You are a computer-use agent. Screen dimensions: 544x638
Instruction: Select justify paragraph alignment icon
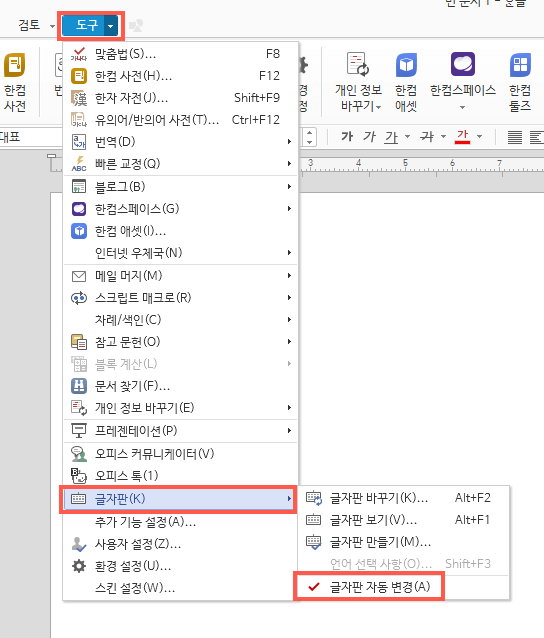(515, 137)
